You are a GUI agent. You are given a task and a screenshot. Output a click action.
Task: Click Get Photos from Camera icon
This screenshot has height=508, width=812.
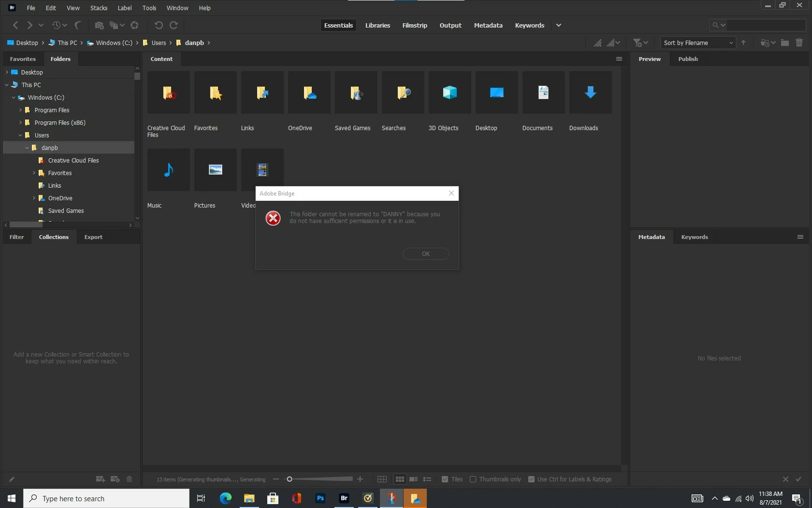99,25
